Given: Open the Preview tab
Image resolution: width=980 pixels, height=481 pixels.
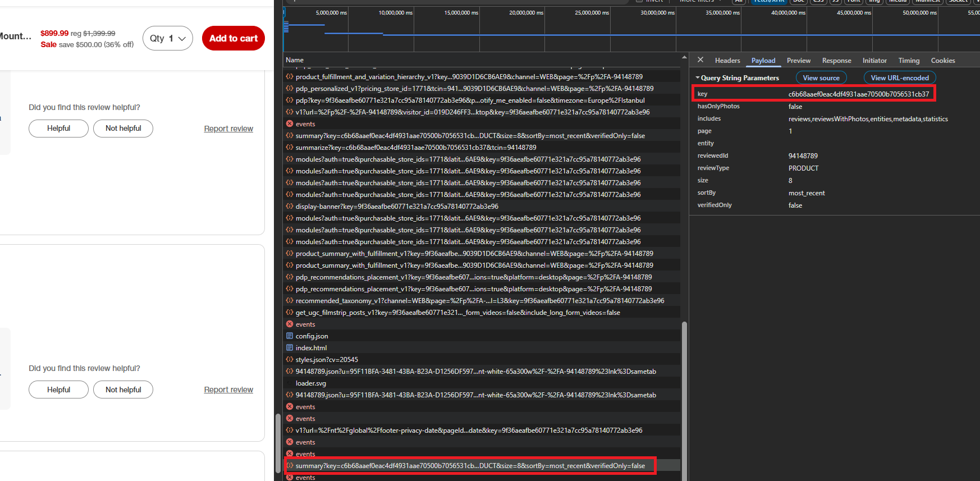Looking at the screenshot, I should (x=799, y=61).
